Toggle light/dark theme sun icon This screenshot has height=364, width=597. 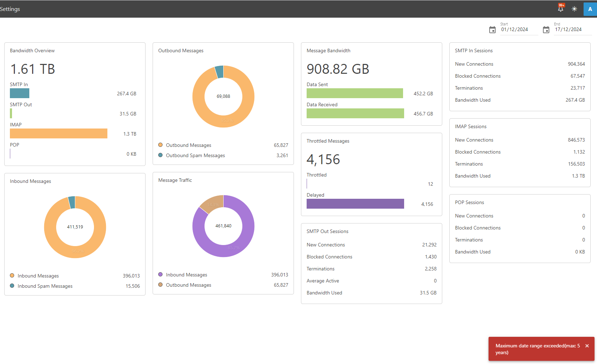click(x=574, y=9)
